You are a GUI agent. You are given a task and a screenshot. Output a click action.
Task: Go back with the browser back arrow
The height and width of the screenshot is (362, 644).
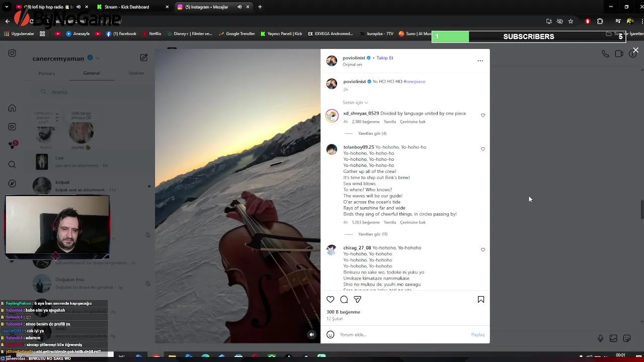[7, 21]
